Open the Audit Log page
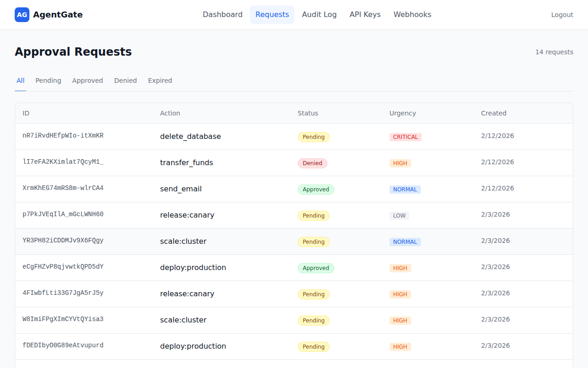The image size is (588, 368). tap(319, 15)
